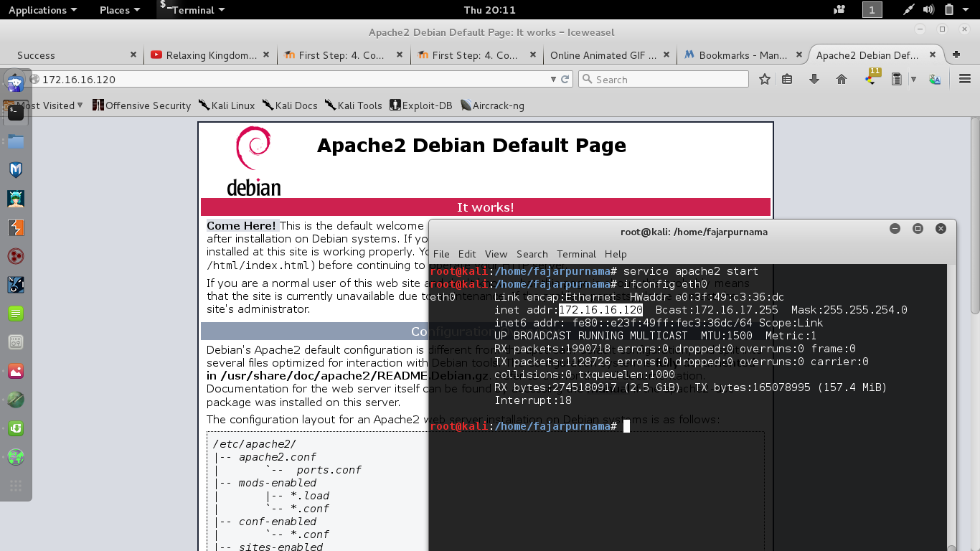The width and height of the screenshot is (980, 551).
Task: Bookmark this page with the star icon
Action: tap(765, 80)
